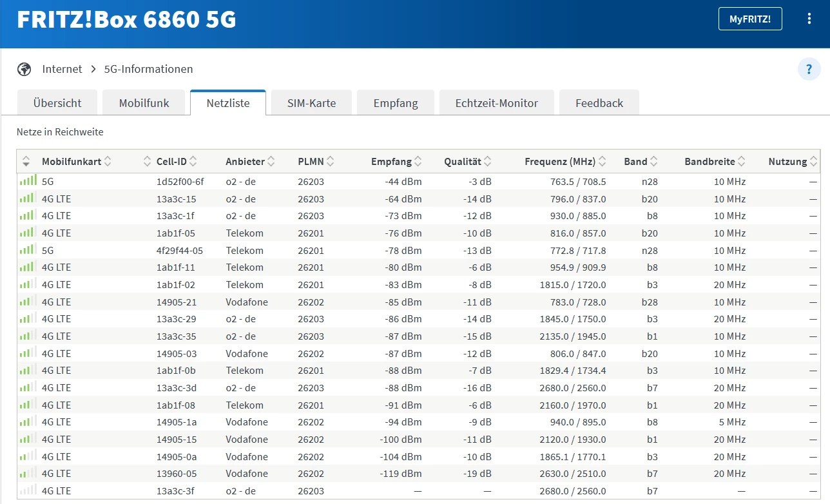Click signal bars icon of cell 13a3c-3f
Screen dimensions: 830x504
[28, 491]
